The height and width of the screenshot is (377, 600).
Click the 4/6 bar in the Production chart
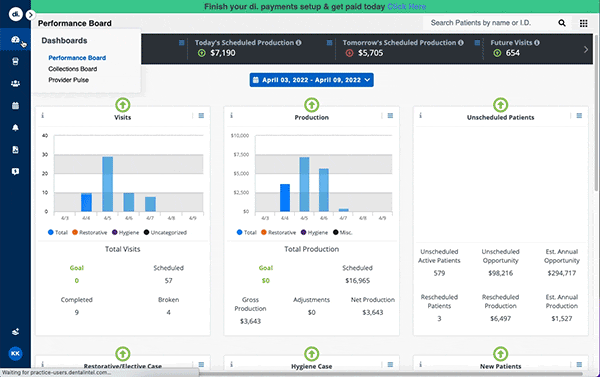pos(324,190)
